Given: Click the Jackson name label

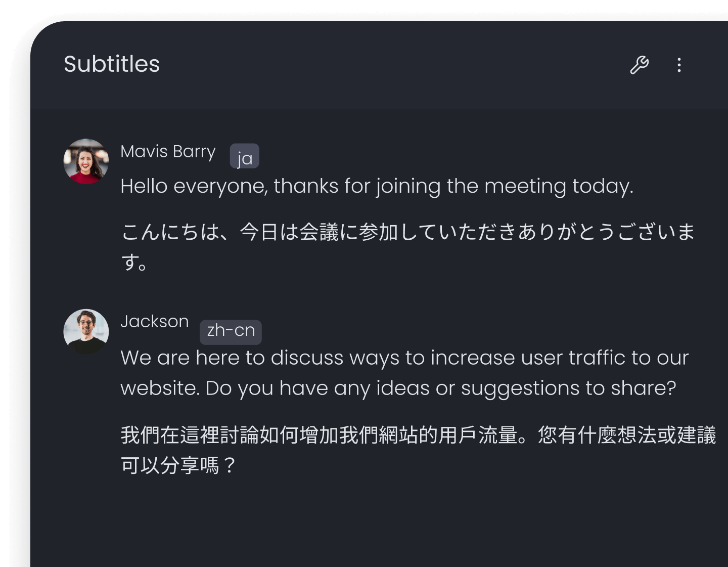Looking at the screenshot, I should point(155,322).
